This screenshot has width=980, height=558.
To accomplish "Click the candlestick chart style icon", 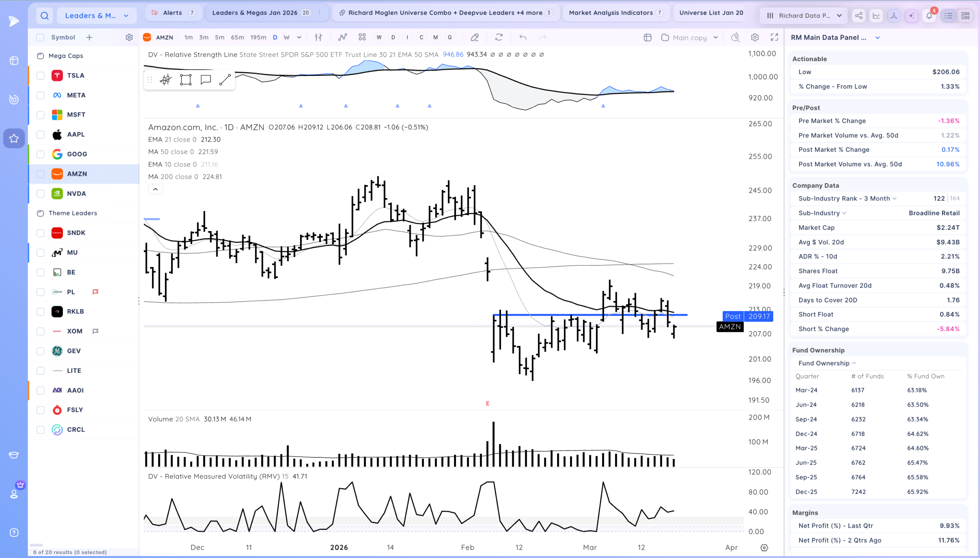I will pyautogui.click(x=166, y=80).
